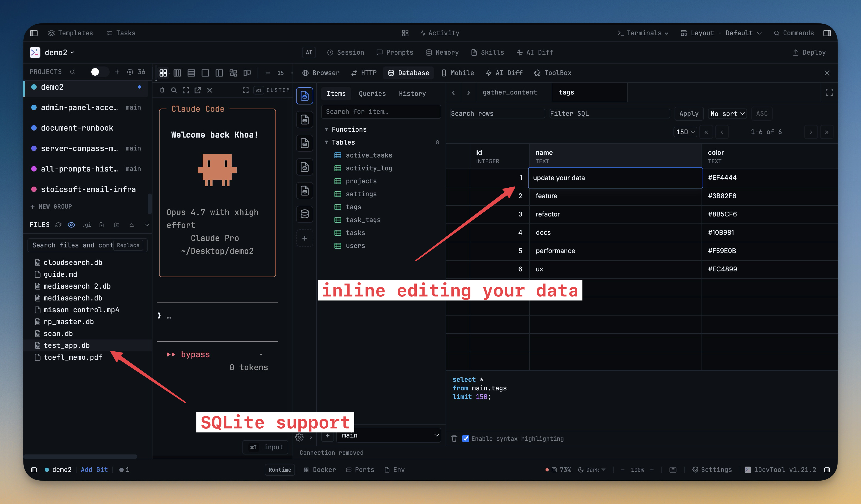Open the terminal search icon
This screenshot has height=504, width=861.
pos(174,90)
